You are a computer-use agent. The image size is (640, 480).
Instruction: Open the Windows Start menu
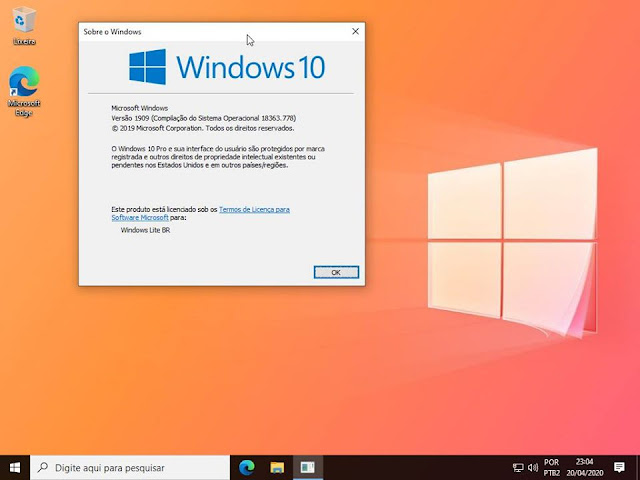(15, 467)
